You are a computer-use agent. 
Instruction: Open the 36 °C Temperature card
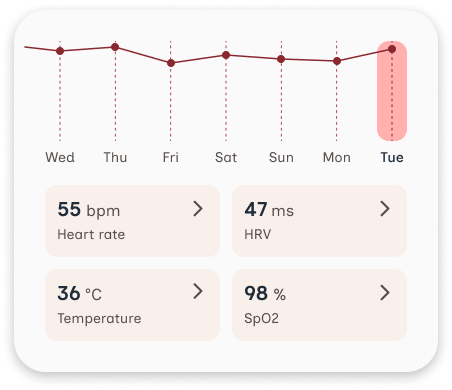click(132, 305)
